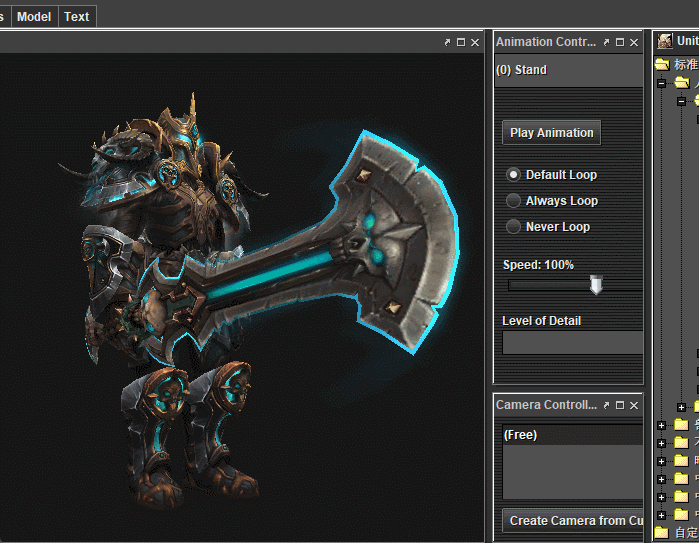Image resolution: width=699 pixels, height=543 pixels.
Task: Click the 标准 tree label
Action: coord(687,65)
